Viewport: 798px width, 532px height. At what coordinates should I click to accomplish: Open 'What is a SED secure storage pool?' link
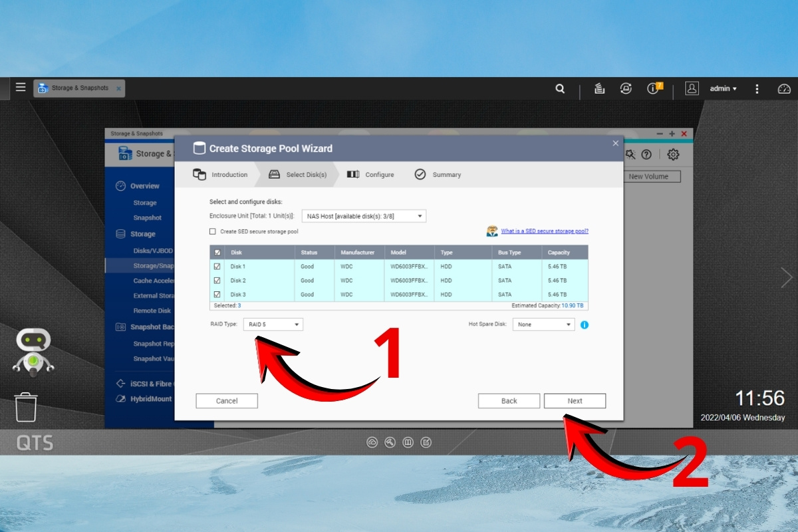coord(545,231)
